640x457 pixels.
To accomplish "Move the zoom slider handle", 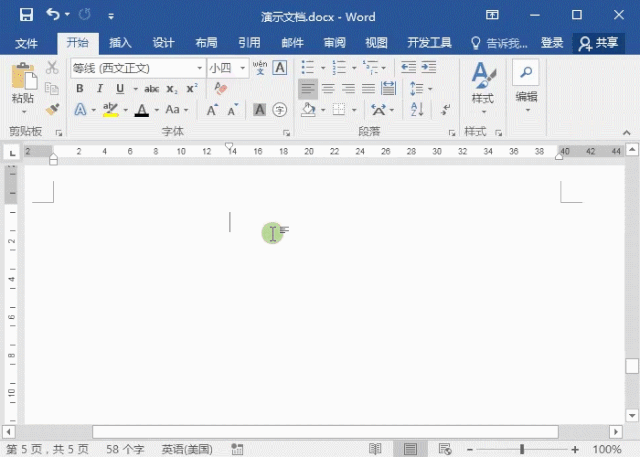I will [522, 449].
